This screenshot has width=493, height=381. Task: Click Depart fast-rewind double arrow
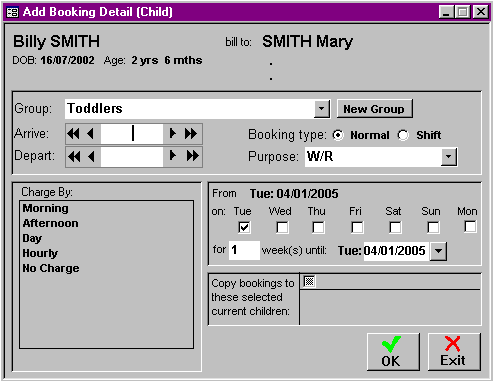[x=74, y=156]
